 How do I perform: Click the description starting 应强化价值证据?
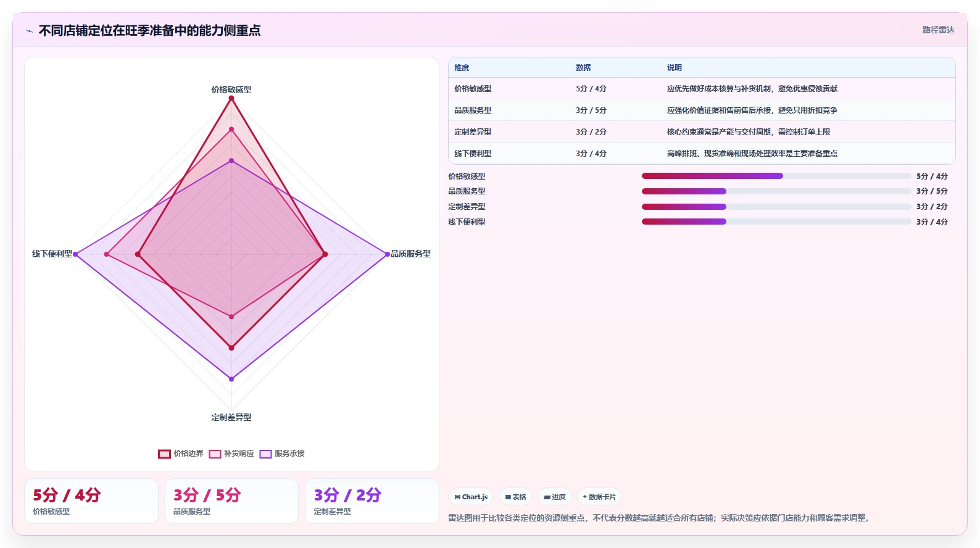coord(752,110)
